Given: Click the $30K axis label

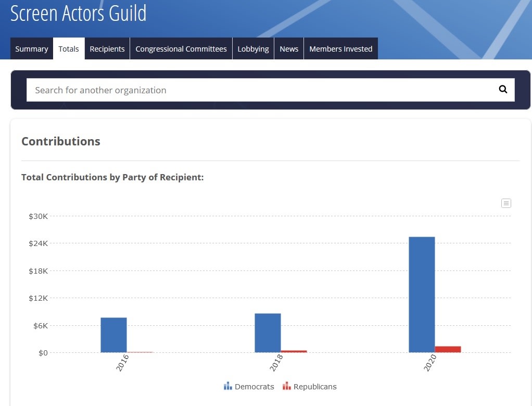Looking at the screenshot, I should 39,216.
